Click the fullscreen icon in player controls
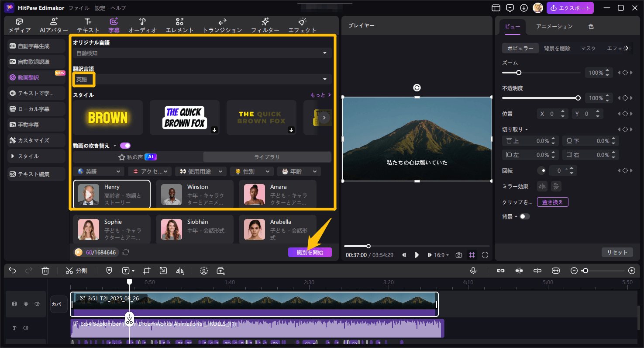Screen dimensions: 644x348 pyautogui.click(x=485, y=255)
